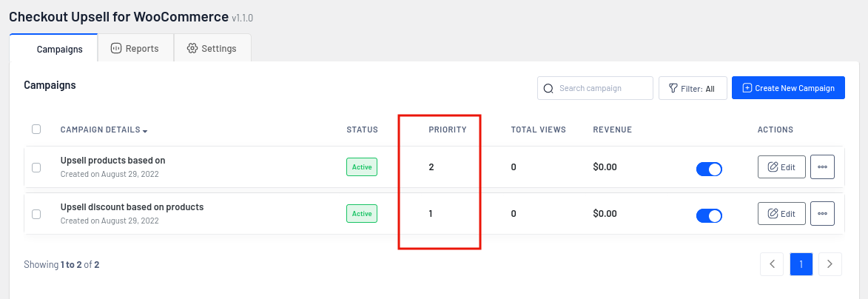This screenshot has height=299, width=868.
Task: Open the Reports tab
Action: click(135, 48)
